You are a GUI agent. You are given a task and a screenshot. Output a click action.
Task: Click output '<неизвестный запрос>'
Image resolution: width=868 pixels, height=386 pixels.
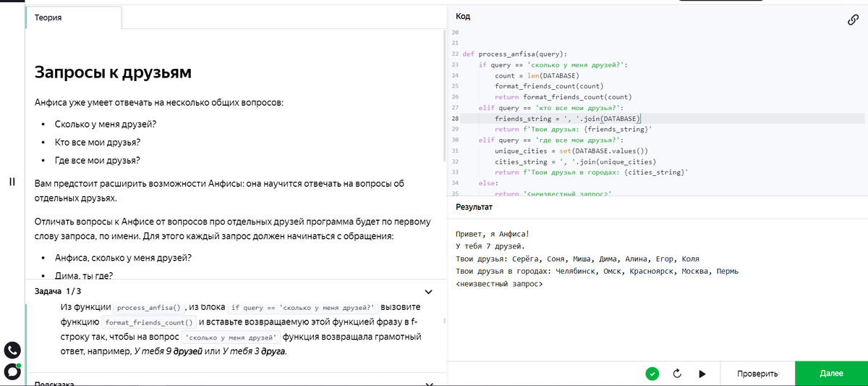coord(499,284)
